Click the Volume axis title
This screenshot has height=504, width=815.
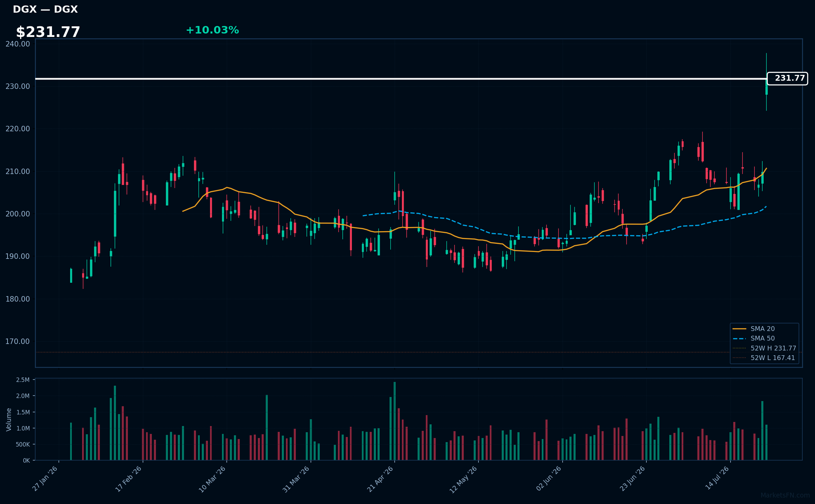coord(9,420)
